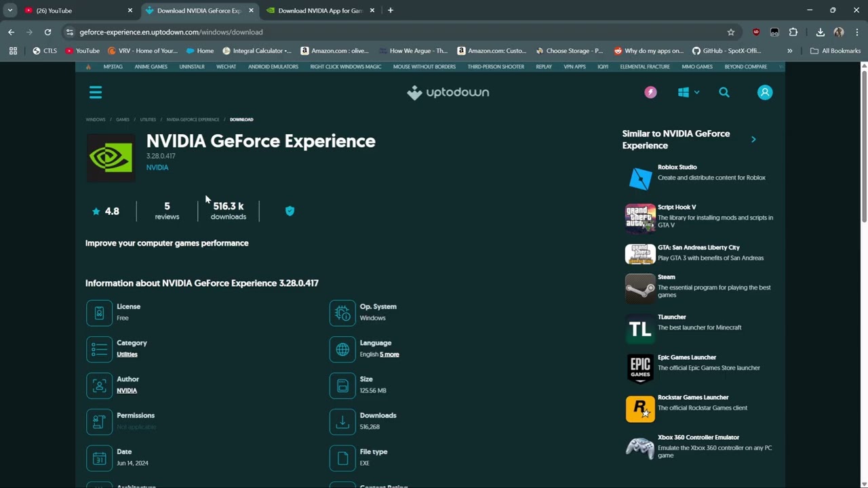The width and height of the screenshot is (868, 488).
Task: Open the browser Extensions puzzle icon
Action: (x=793, y=32)
